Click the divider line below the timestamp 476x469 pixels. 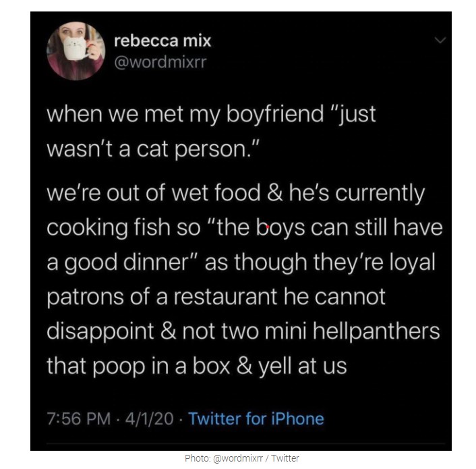coord(246,444)
